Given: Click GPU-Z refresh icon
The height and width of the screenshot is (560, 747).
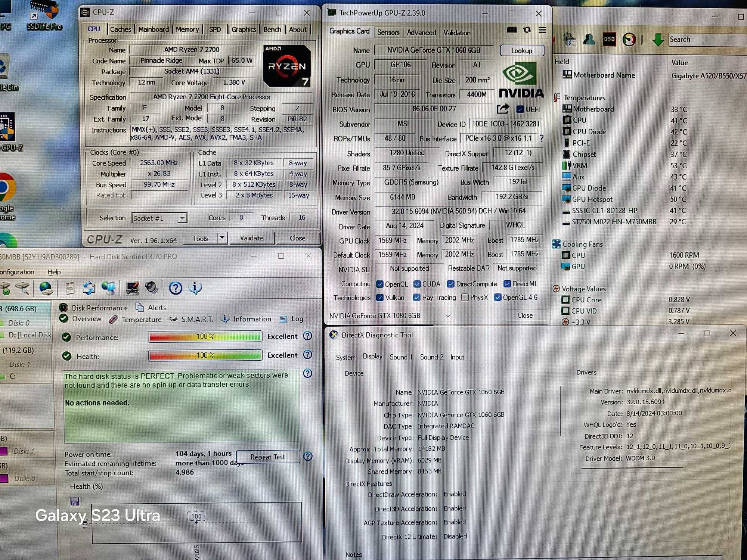Looking at the screenshot, I should [527, 30].
